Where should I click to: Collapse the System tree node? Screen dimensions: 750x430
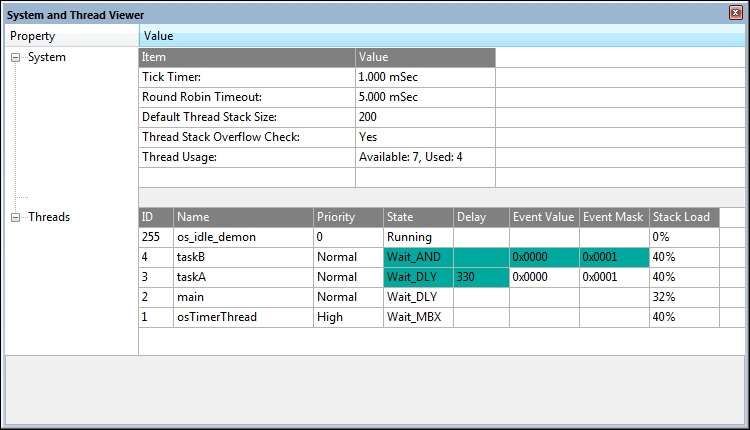pos(16,58)
